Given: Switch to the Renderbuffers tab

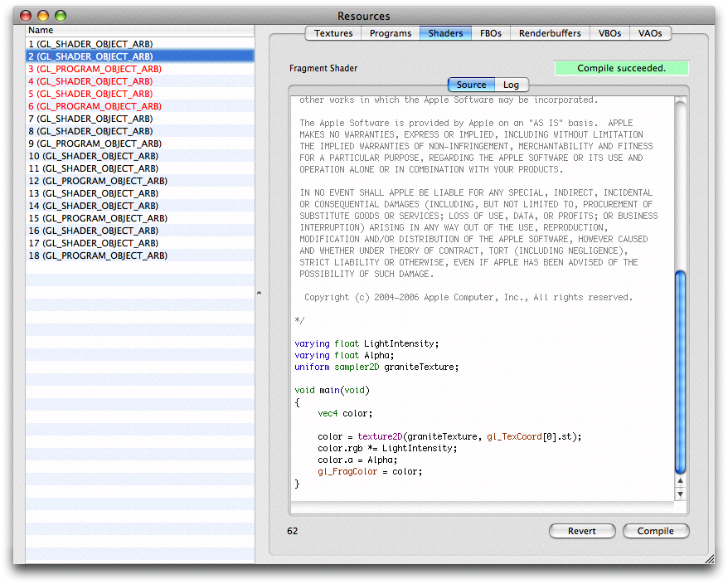Looking at the screenshot, I should click(x=549, y=33).
